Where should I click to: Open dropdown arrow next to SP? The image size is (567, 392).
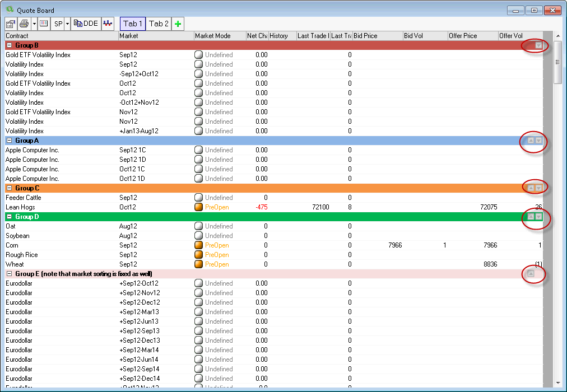(67, 24)
